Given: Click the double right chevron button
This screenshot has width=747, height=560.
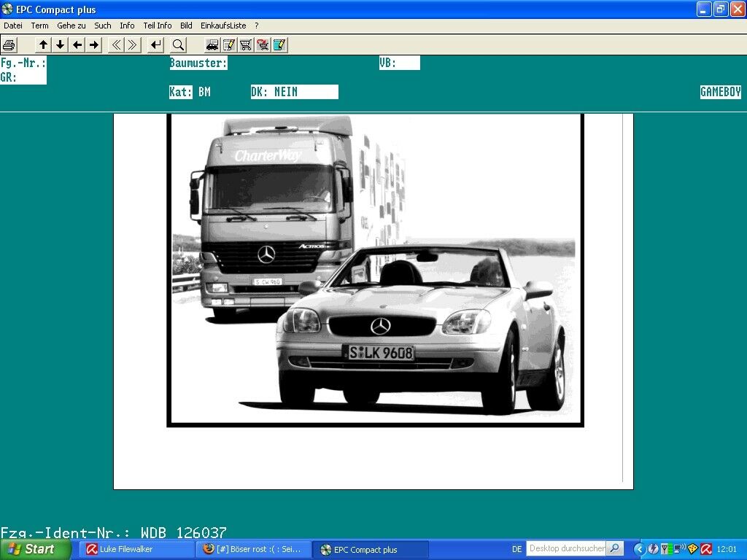Looking at the screenshot, I should click(133, 45).
